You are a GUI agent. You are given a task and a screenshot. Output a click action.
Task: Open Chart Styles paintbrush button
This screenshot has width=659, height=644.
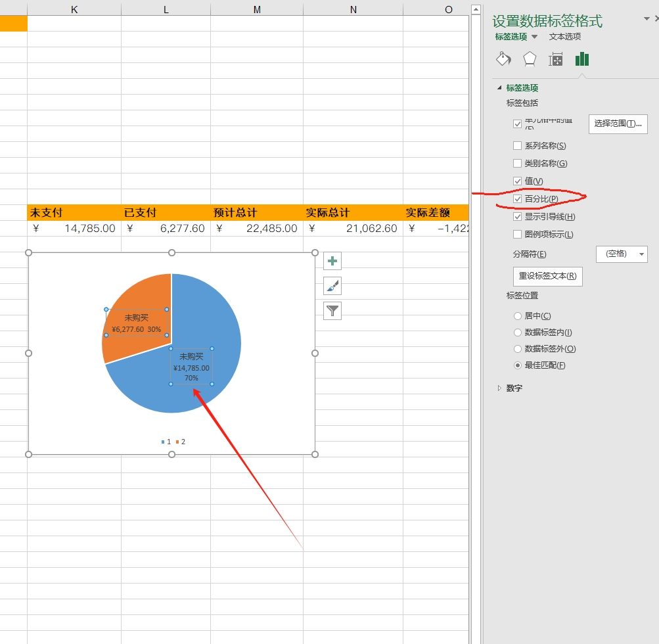(x=332, y=286)
